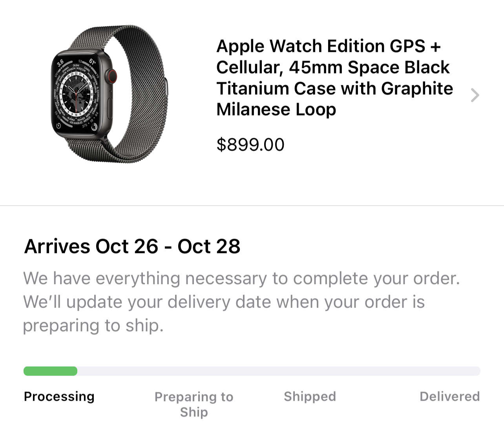Image resolution: width=504 pixels, height=425 pixels.
Task: Tap the 'Cellular, 45mm Space Black' text line
Action: point(333,67)
